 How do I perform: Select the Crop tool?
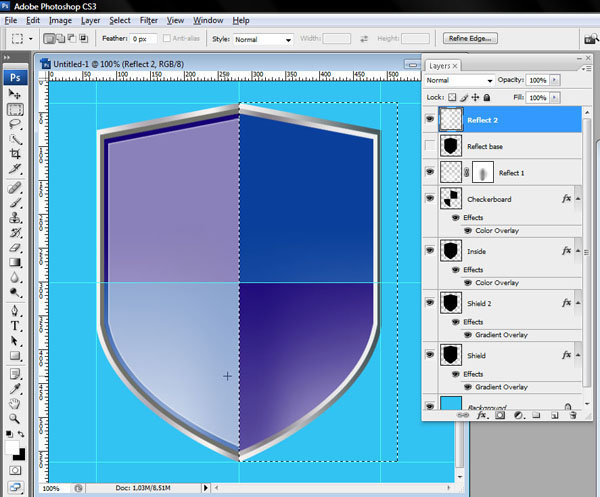(x=15, y=154)
